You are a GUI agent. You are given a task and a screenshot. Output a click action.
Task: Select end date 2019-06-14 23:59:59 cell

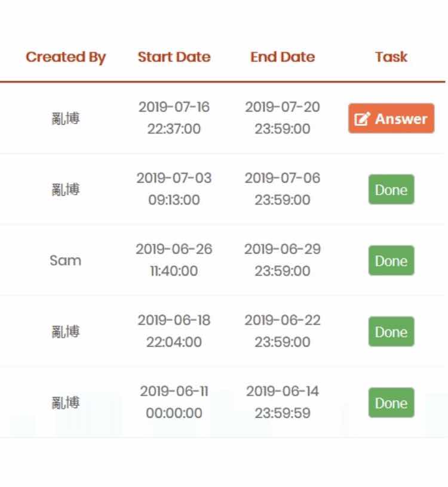[283, 402]
